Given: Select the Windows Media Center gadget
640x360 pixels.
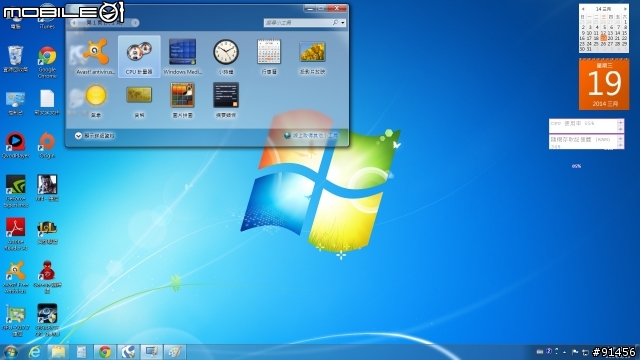Looking at the screenshot, I should pyautogui.click(x=182, y=56).
